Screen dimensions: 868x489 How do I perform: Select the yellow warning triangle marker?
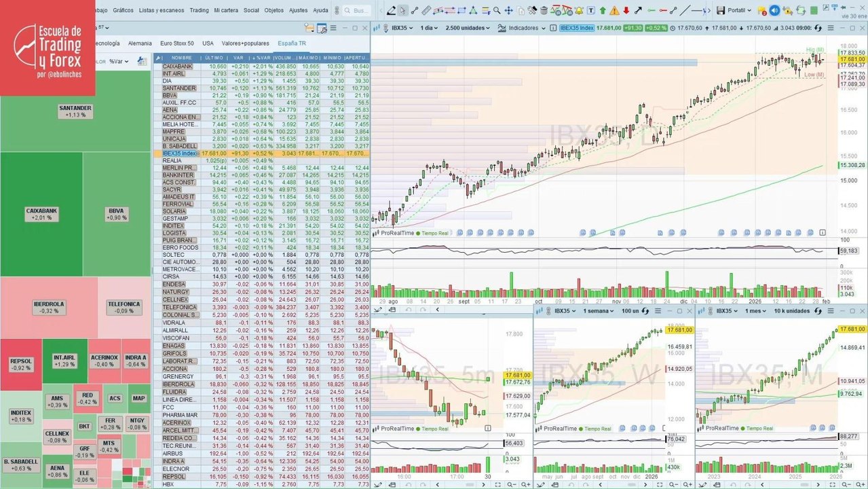pos(614,10)
